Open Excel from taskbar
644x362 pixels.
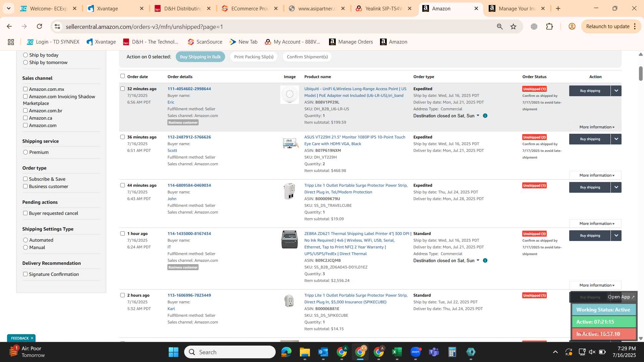[x=397, y=352]
